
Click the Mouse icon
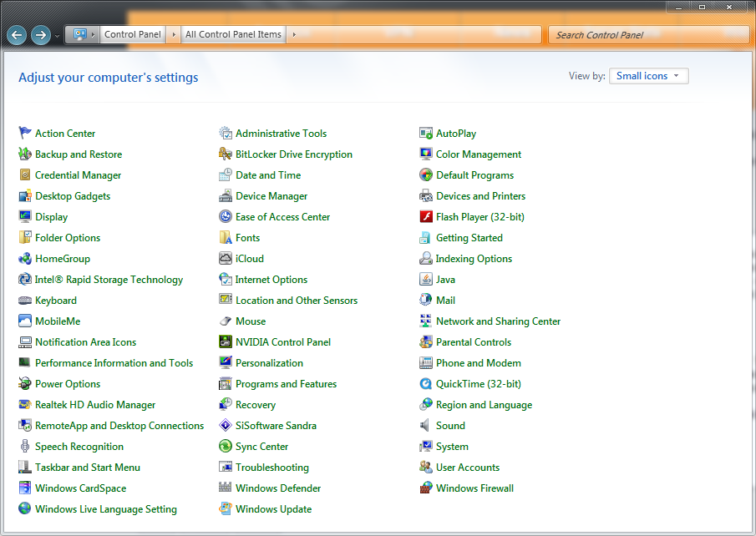(226, 321)
